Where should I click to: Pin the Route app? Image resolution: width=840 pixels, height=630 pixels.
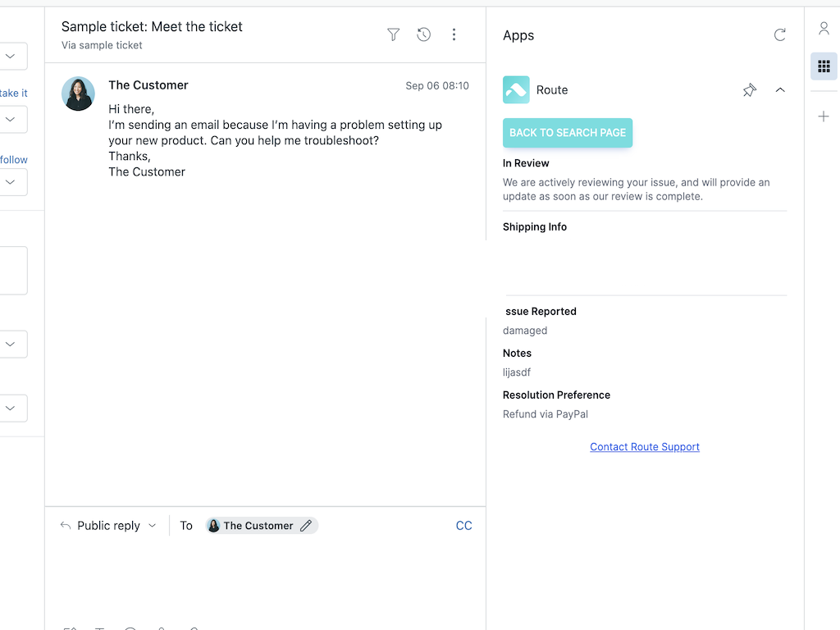coord(749,90)
